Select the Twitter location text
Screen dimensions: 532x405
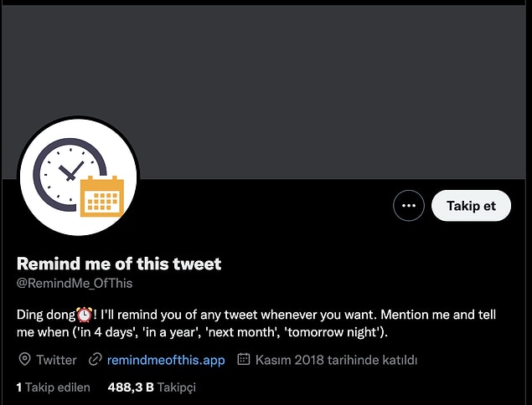coord(56,360)
